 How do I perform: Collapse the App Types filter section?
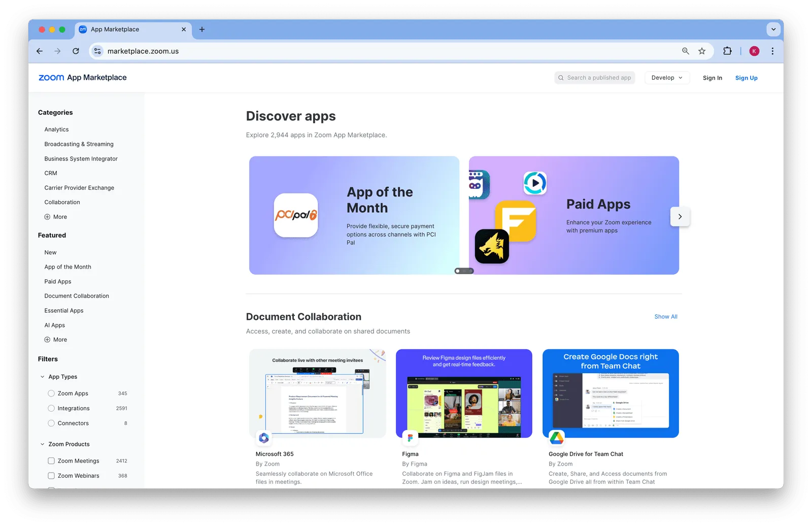click(43, 377)
